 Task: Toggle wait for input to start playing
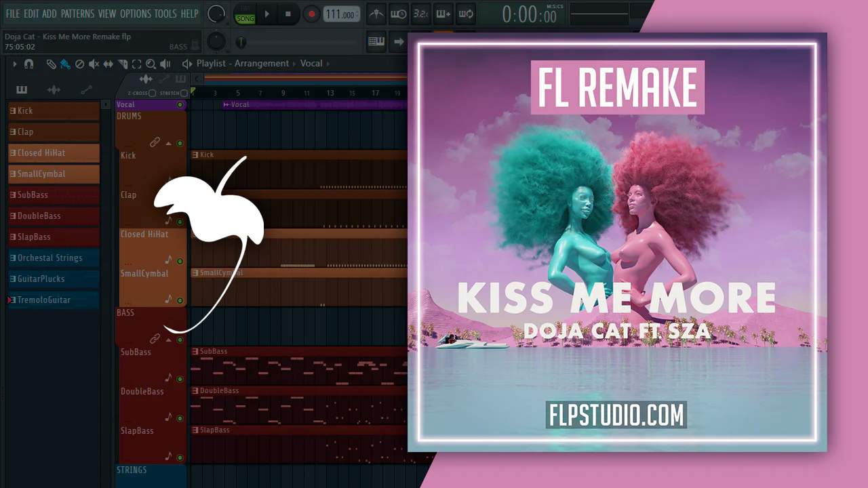tap(399, 14)
